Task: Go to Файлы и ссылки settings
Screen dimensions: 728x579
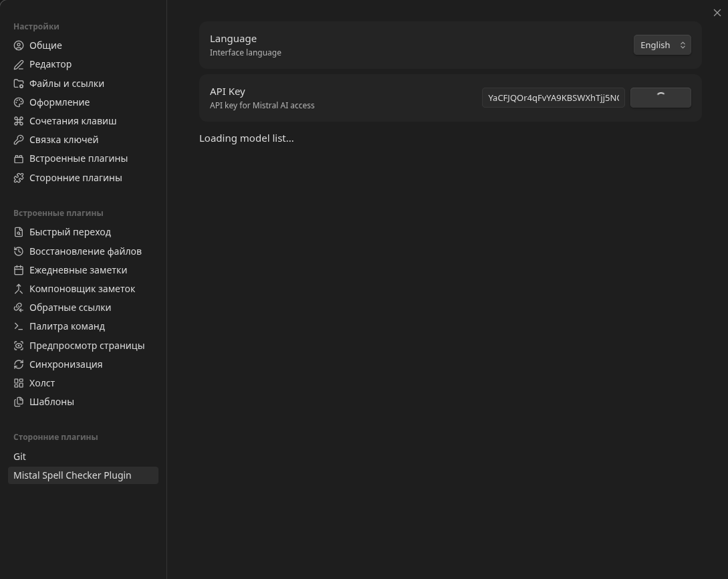Action: pyautogui.click(x=83, y=84)
